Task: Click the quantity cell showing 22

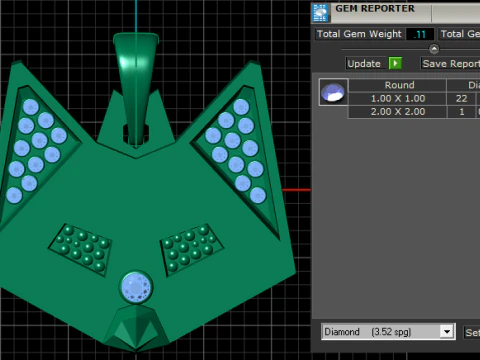Action: tap(461, 98)
